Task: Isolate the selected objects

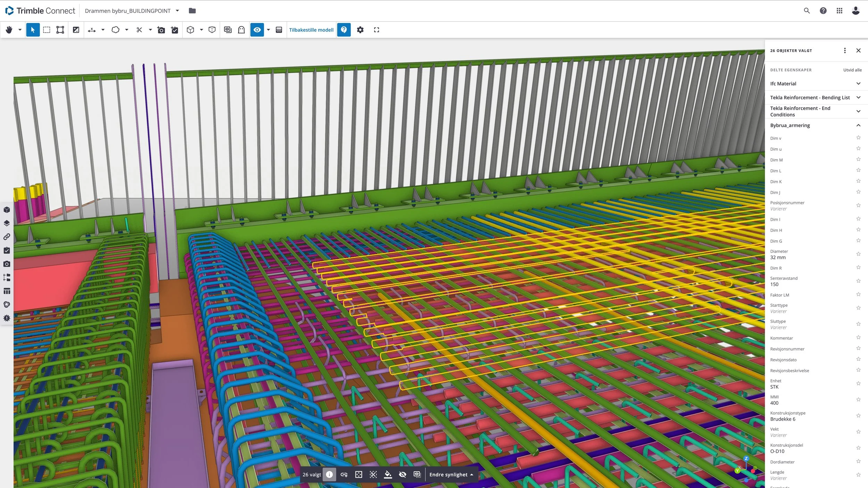Action: (x=417, y=474)
